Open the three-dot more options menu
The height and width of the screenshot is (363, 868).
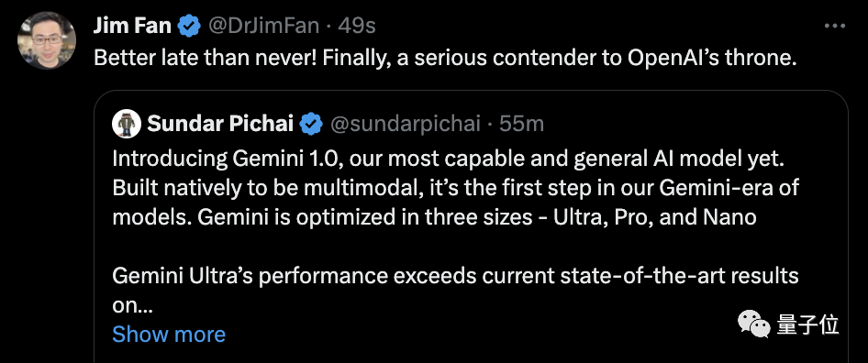coord(835,26)
